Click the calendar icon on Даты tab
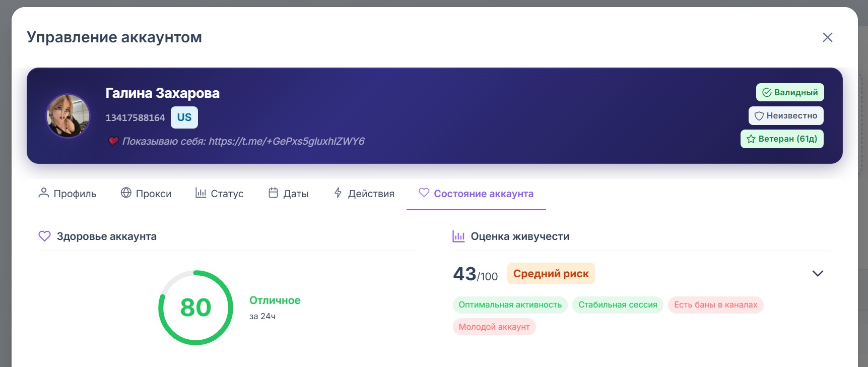868x367 pixels. 273,193
